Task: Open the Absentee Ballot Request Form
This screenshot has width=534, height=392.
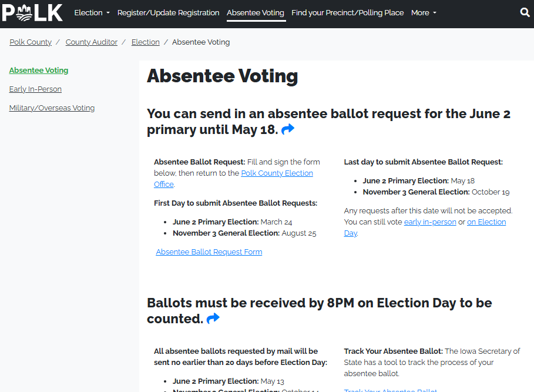Action: pyautogui.click(x=209, y=252)
